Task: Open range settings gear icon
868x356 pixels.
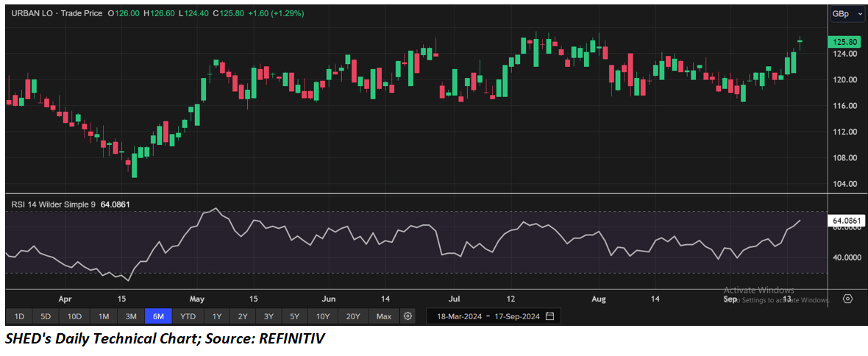Action: [408, 317]
